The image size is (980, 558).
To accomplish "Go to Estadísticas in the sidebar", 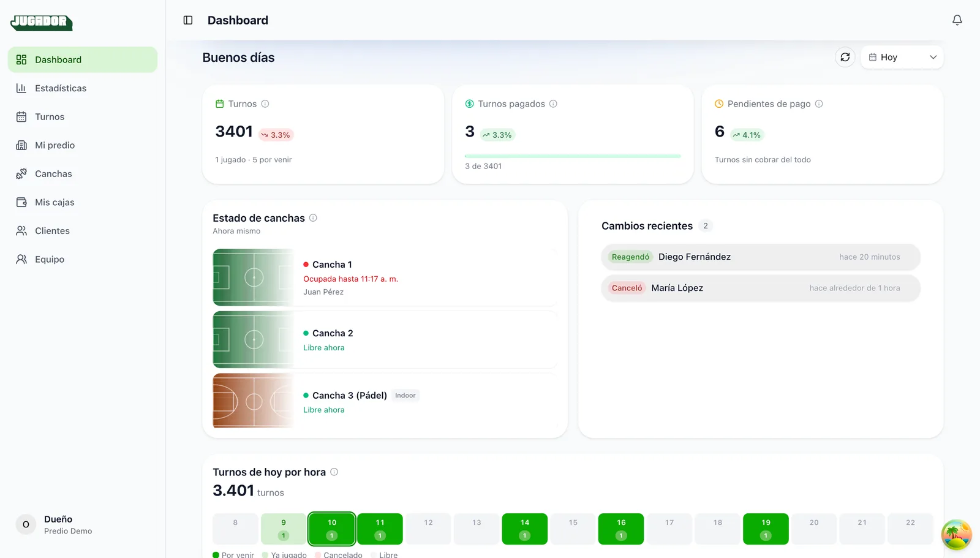I will [83, 88].
